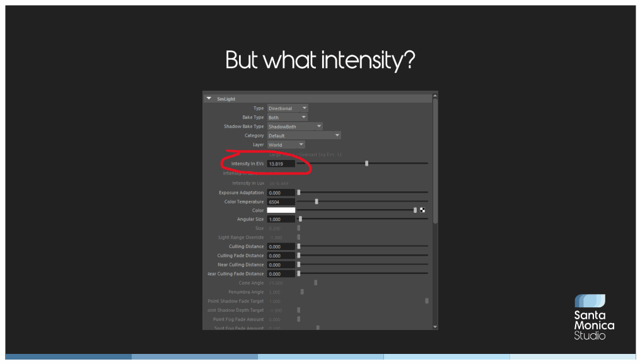Screen dimensions: 640x364
Task: Click the Intensity in EVs slider handle
Action: pos(366,164)
